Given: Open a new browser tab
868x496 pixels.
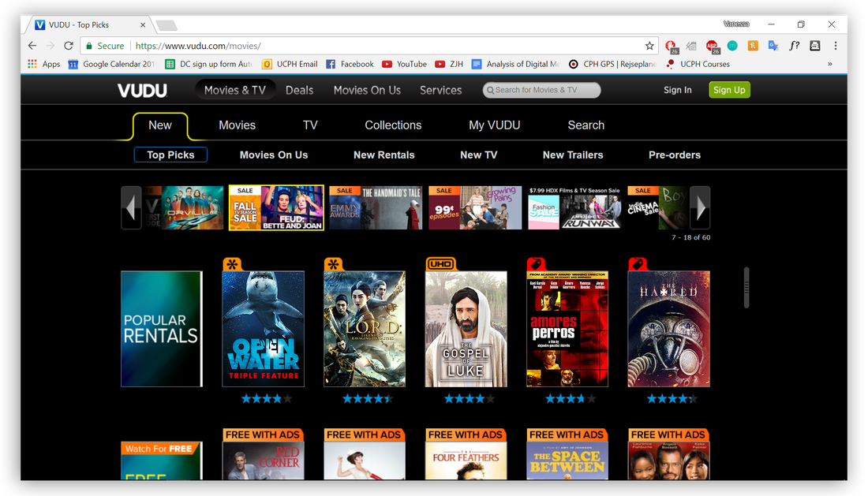Looking at the screenshot, I should point(166,25).
